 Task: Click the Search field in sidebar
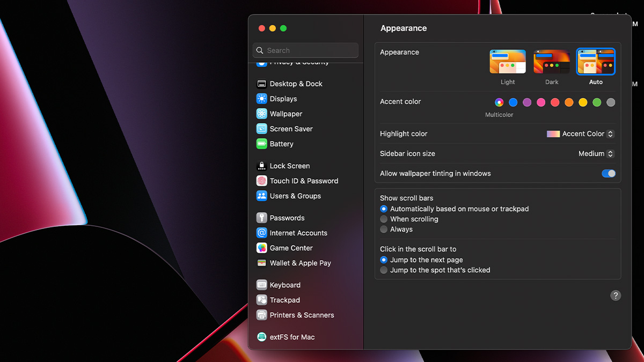pyautogui.click(x=305, y=50)
